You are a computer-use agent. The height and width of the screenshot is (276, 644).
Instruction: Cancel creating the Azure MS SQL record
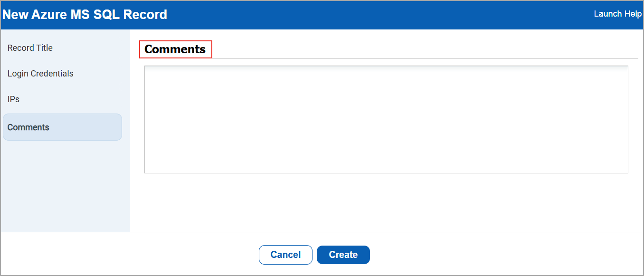pyautogui.click(x=285, y=255)
